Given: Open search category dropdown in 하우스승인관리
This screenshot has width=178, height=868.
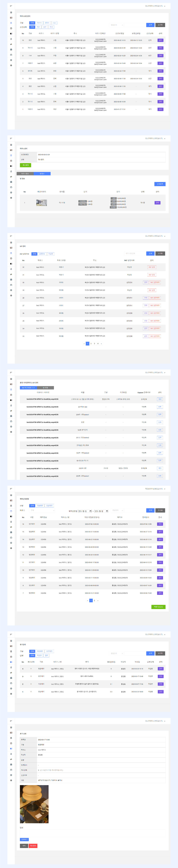Looking at the screenshot, I should pos(117,25).
